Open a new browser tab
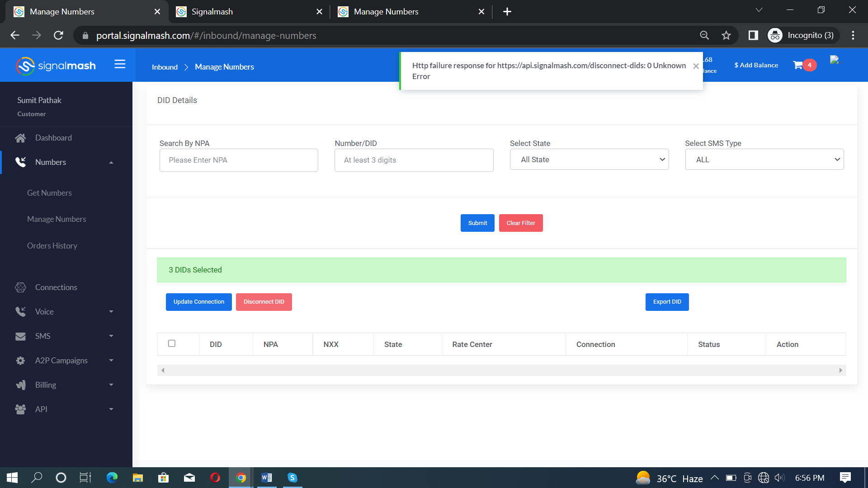 [507, 12]
